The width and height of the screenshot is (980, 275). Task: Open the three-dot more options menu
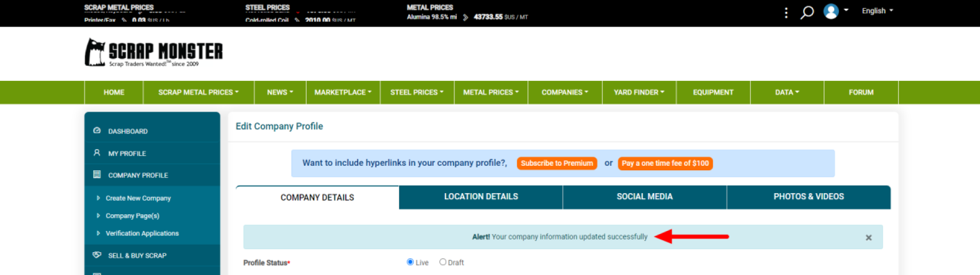[x=786, y=13]
